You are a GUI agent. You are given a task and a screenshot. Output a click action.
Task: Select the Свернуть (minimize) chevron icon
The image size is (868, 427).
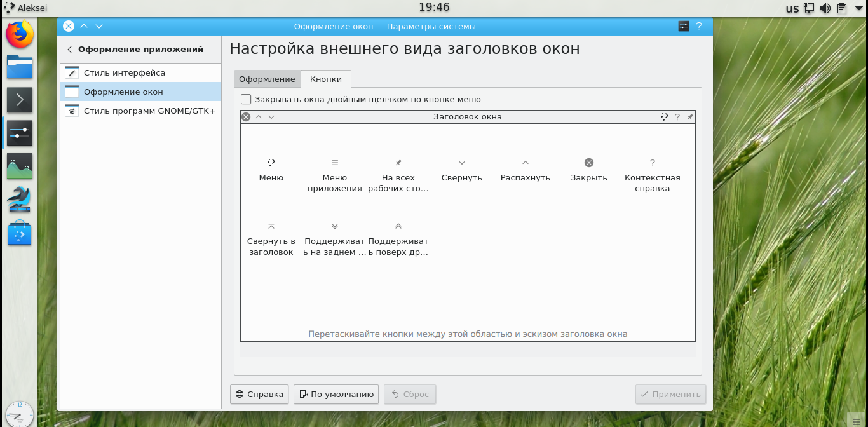coord(461,162)
